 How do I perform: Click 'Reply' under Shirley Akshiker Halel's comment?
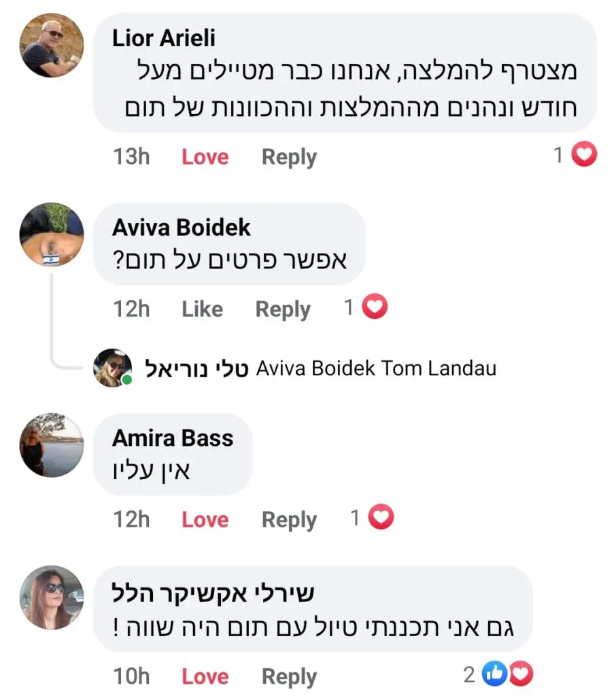(289, 676)
